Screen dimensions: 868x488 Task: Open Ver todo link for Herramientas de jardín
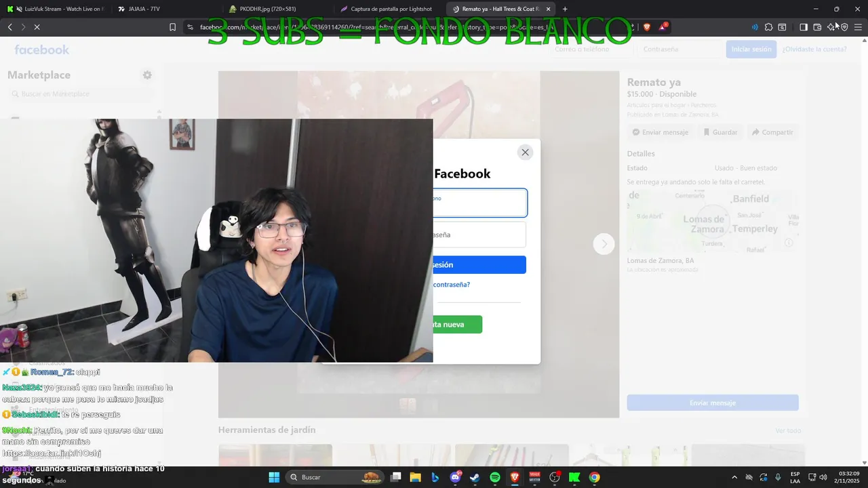788,430
